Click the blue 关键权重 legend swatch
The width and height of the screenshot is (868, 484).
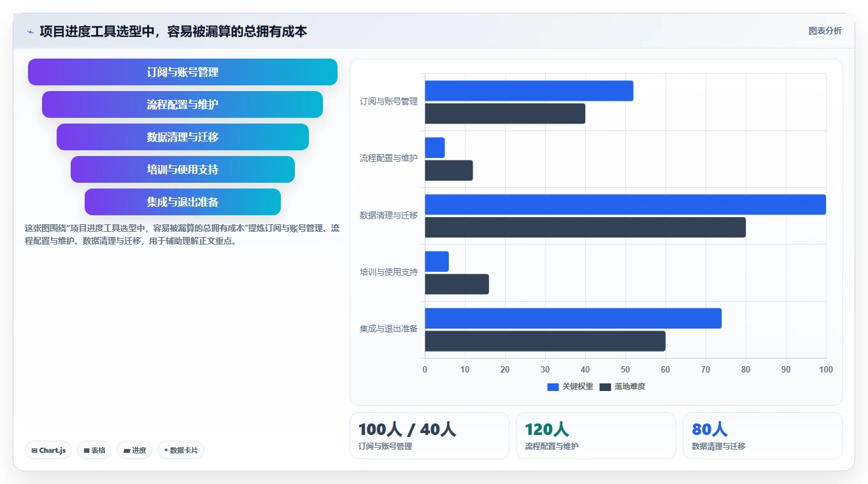click(x=553, y=387)
